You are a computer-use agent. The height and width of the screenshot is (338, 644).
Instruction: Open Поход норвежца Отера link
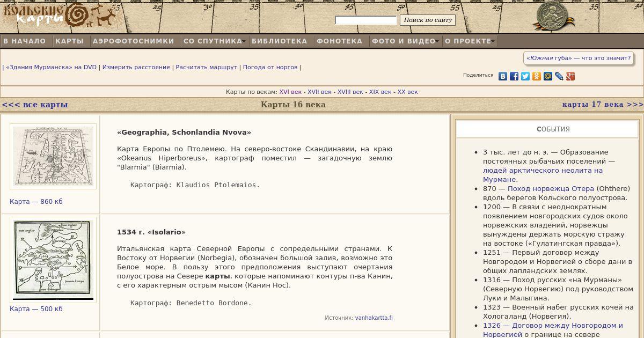click(551, 189)
